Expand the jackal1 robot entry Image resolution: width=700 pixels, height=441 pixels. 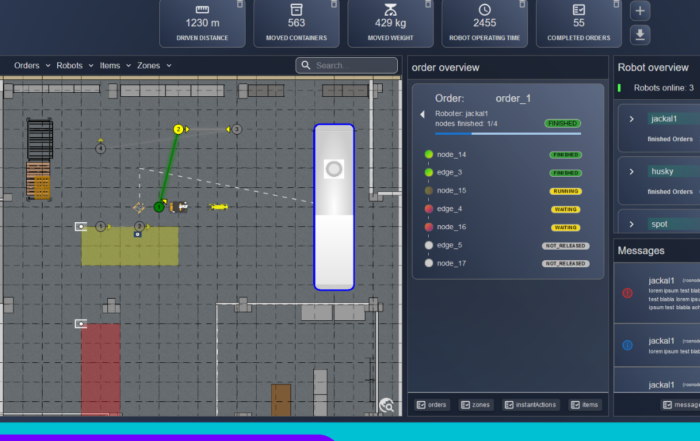pos(632,119)
